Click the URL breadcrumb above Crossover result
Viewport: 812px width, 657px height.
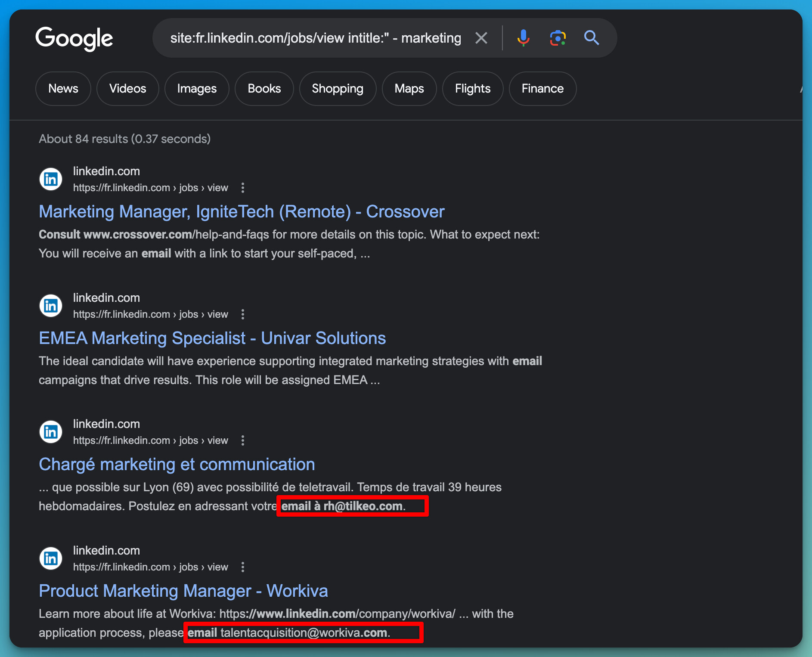pos(151,188)
